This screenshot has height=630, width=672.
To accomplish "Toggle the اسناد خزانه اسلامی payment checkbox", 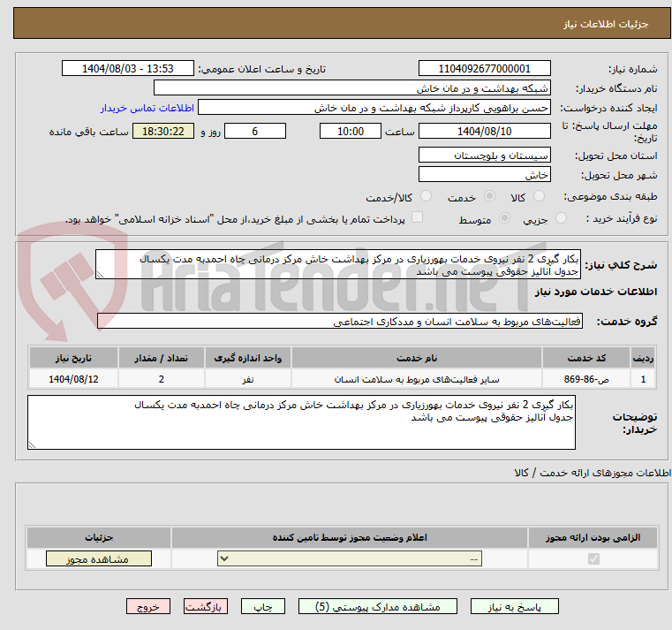I will 417,217.
